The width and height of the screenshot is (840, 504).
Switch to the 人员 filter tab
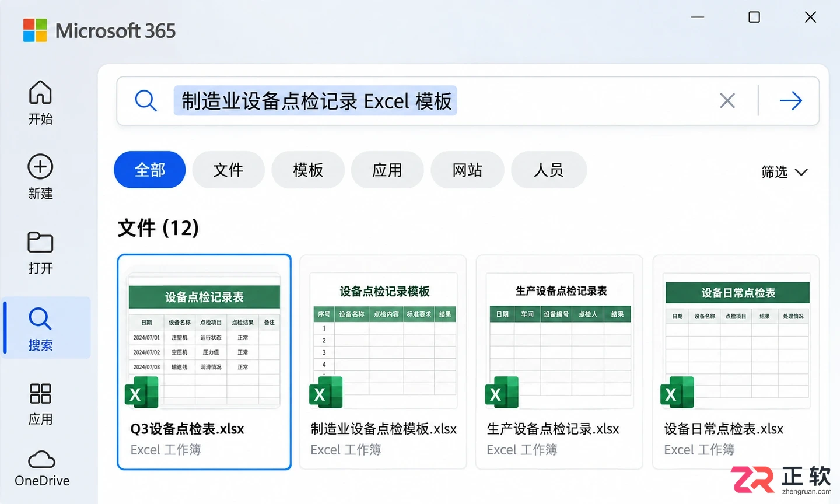[x=549, y=170]
